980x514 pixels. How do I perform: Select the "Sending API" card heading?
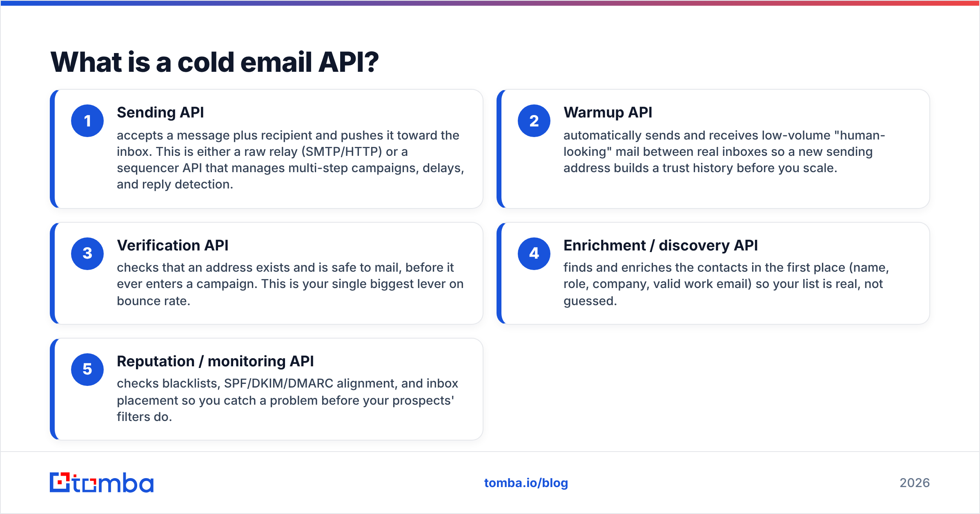[160, 112]
